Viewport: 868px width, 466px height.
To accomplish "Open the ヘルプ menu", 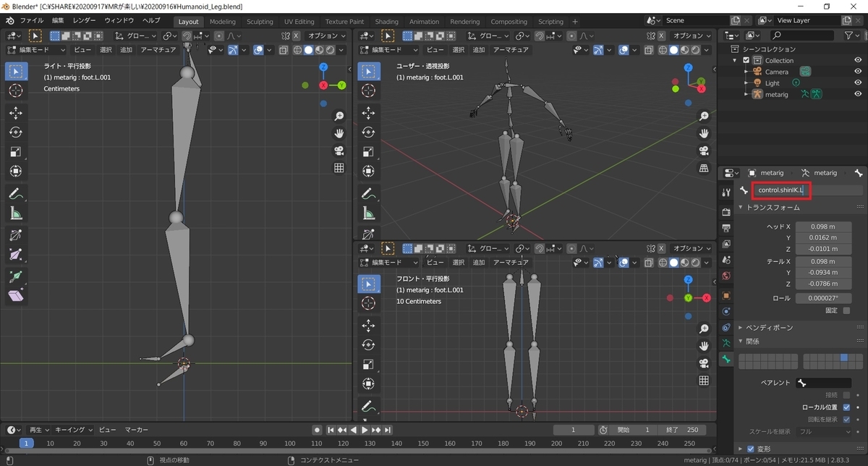I will [x=151, y=20].
